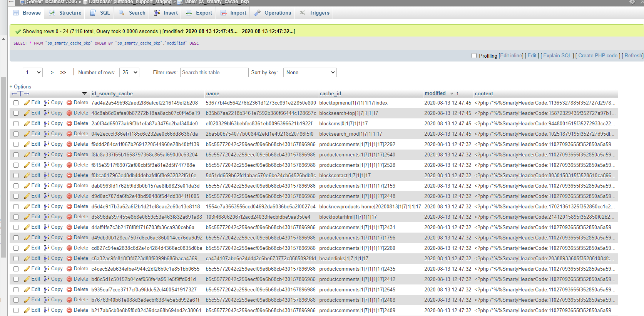Select the blockcms row checkbox
The image size is (644, 316).
click(x=16, y=124)
